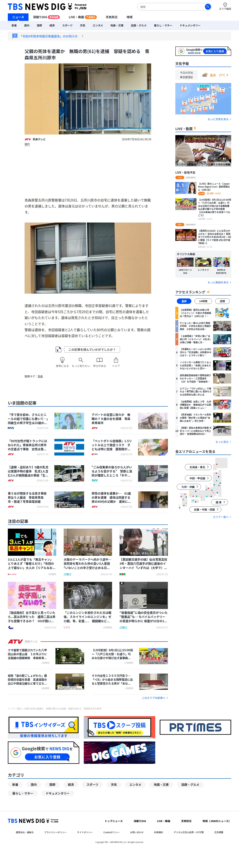Select the 週間 ranking filter
This screenshot has width=239, height=868.
coord(222,301)
